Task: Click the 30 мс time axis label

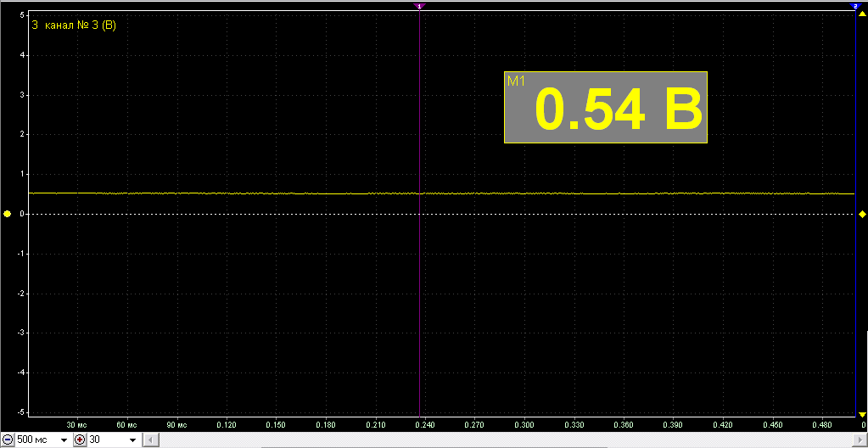Action: [76, 425]
